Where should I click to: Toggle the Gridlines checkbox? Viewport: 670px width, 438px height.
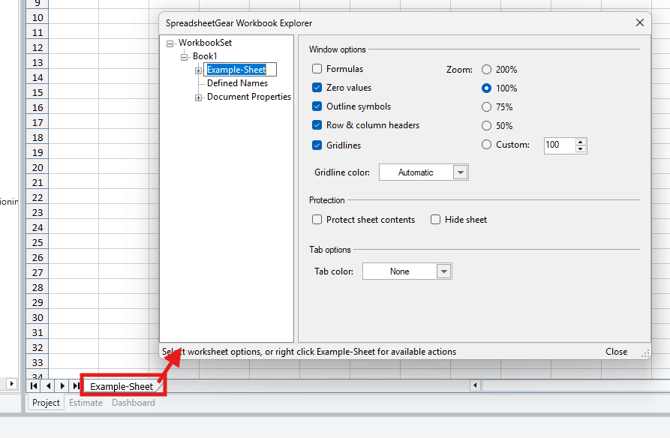317,145
